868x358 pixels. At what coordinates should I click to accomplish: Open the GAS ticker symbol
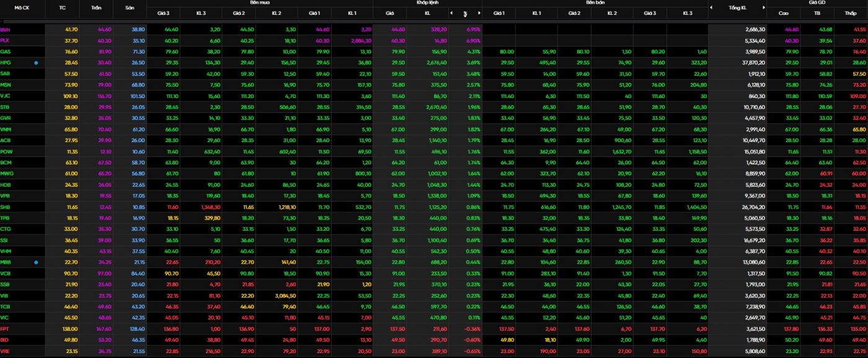pos(6,51)
